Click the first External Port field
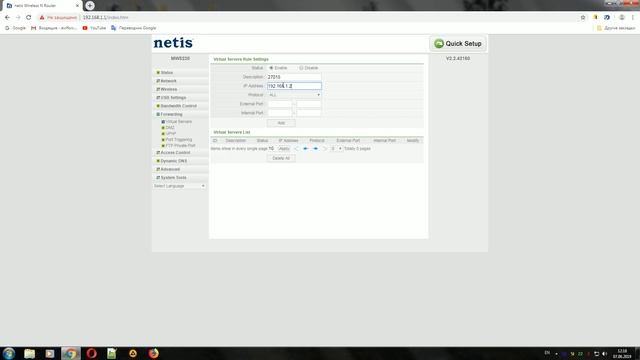Viewport: 640px width, 360px height. click(x=280, y=104)
